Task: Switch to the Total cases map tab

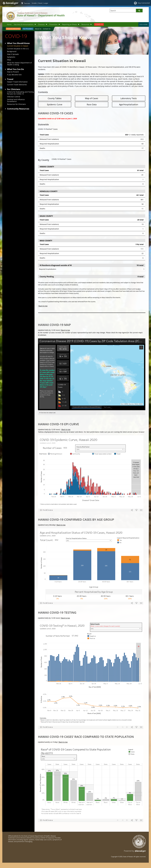Action: point(107,407)
